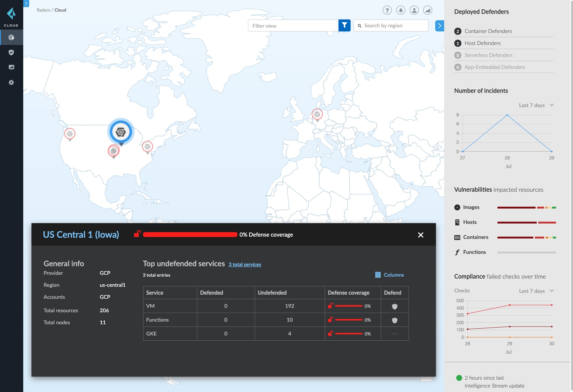
Task: Open Container Defenders entry
Action: point(504,31)
